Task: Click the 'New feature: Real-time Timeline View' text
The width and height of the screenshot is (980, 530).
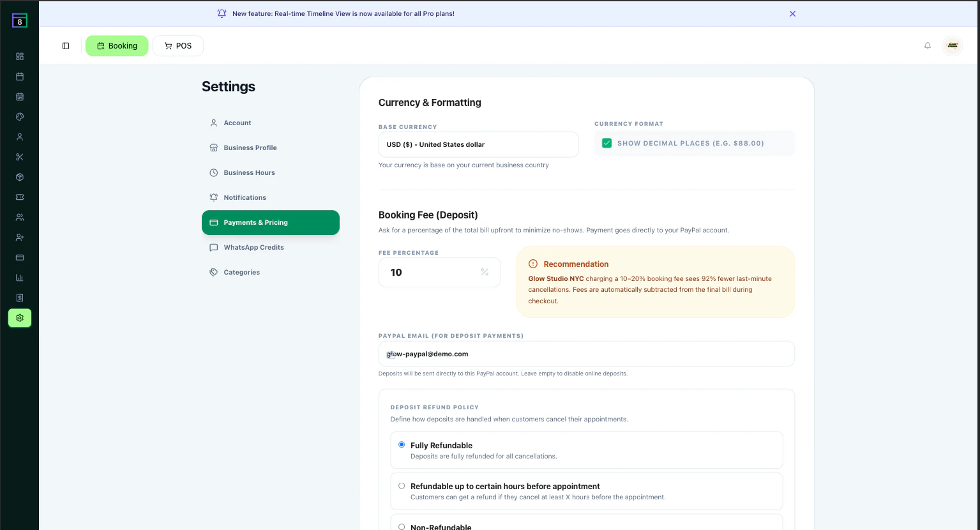Action: 343,13
